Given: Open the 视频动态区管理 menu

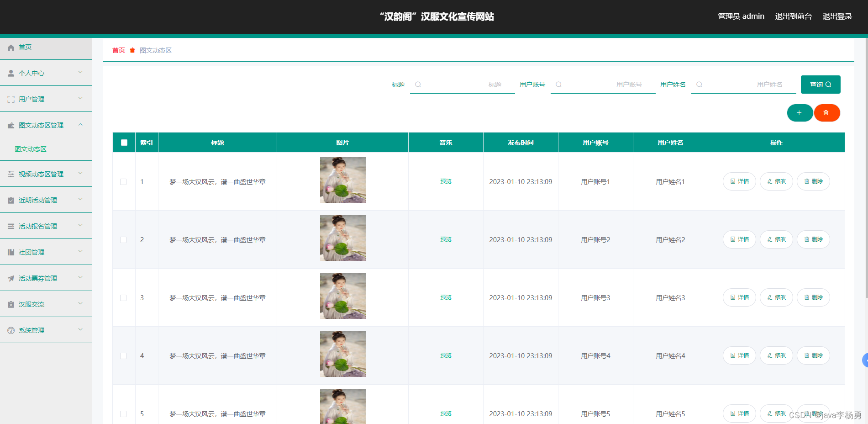Looking at the screenshot, I should (x=41, y=174).
